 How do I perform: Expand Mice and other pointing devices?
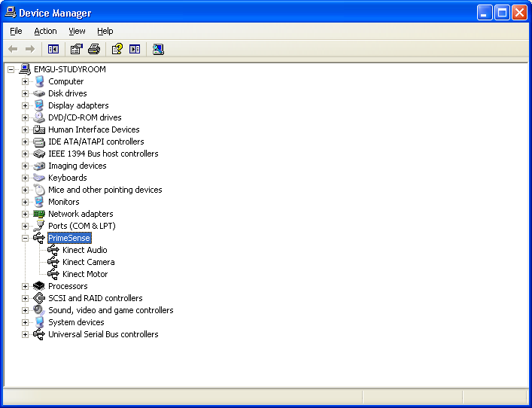point(25,190)
